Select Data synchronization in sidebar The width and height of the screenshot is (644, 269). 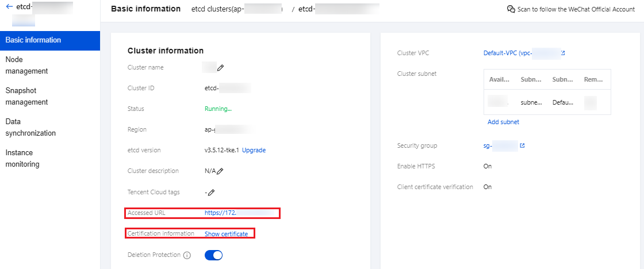30,128
